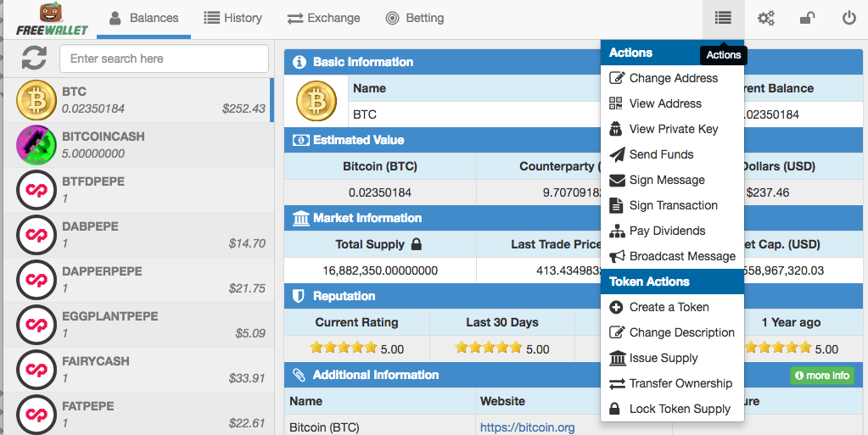Choose Change Address from Actions menu
Viewport: 868px width, 435px height.
(672, 78)
